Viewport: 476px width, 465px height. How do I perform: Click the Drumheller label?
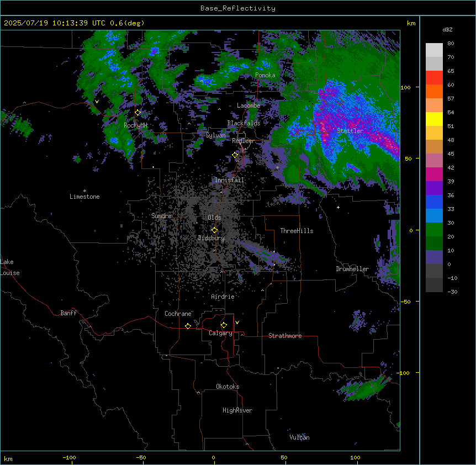tap(352, 269)
